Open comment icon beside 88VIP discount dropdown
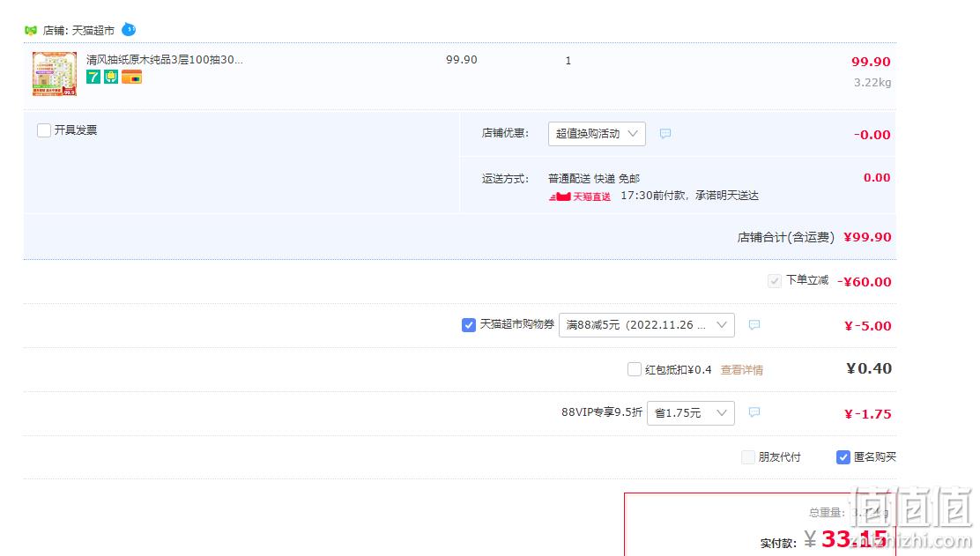This screenshot has height=556, width=980. pyautogui.click(x=754, y=412)
